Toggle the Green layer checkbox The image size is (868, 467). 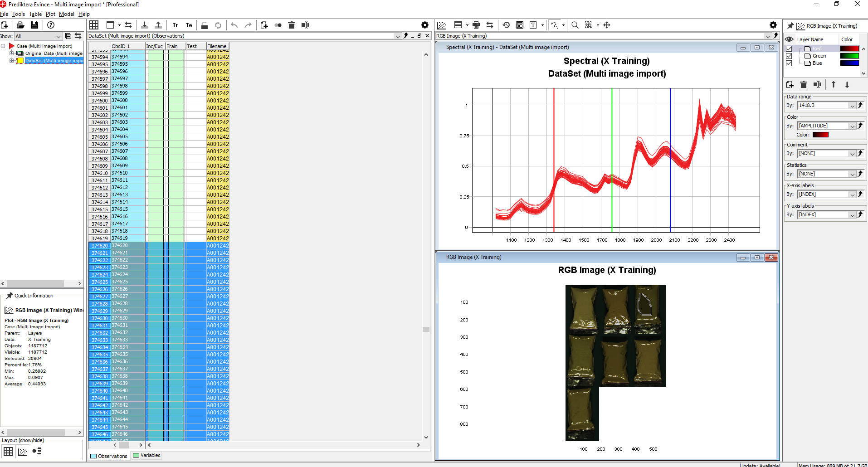click(789, 56)
